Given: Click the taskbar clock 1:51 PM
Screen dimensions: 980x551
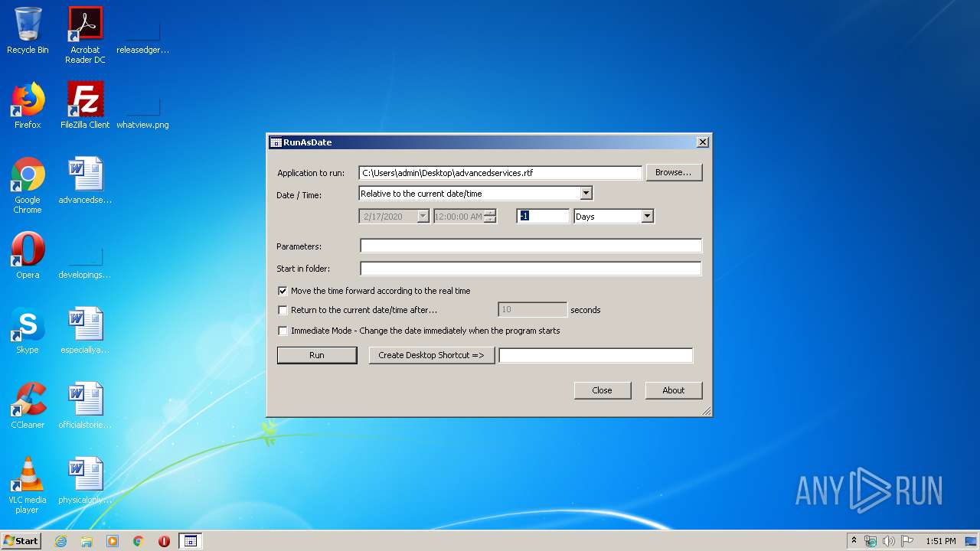Looking at the screenshot, I should pos(940,541).
